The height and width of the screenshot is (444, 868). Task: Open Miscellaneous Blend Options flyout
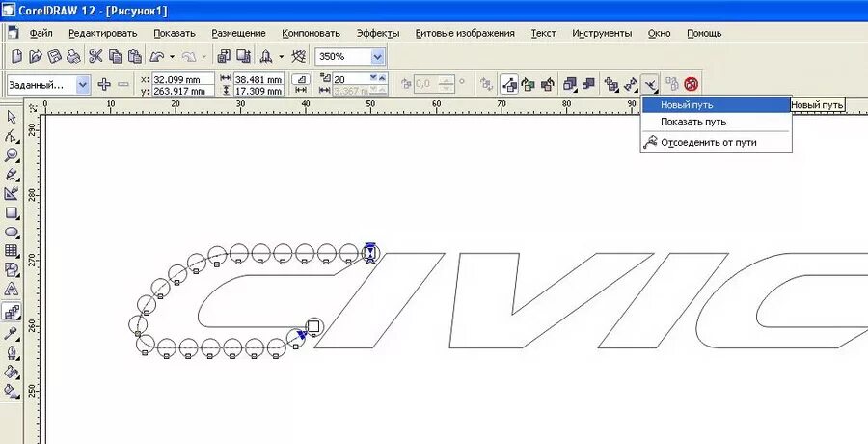[x=611, y=84]
